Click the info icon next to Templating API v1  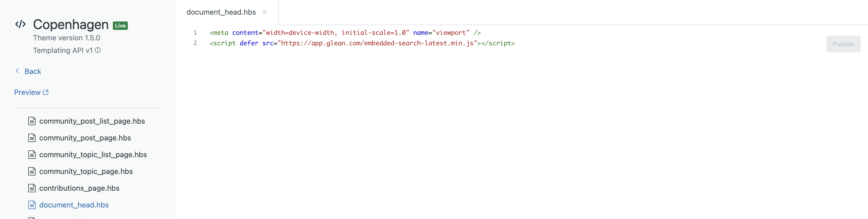coord(97,50)
